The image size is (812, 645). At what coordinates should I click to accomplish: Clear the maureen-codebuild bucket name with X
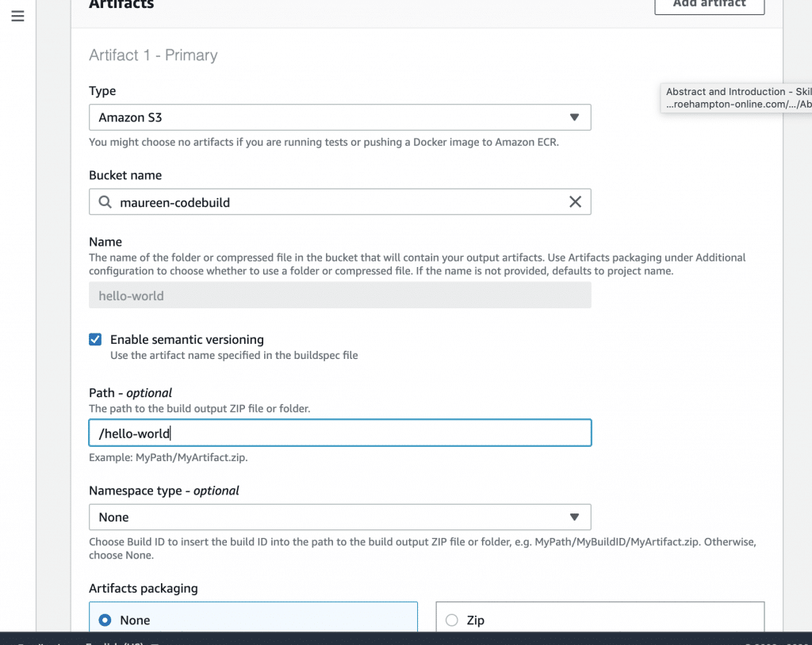point(576,202)
